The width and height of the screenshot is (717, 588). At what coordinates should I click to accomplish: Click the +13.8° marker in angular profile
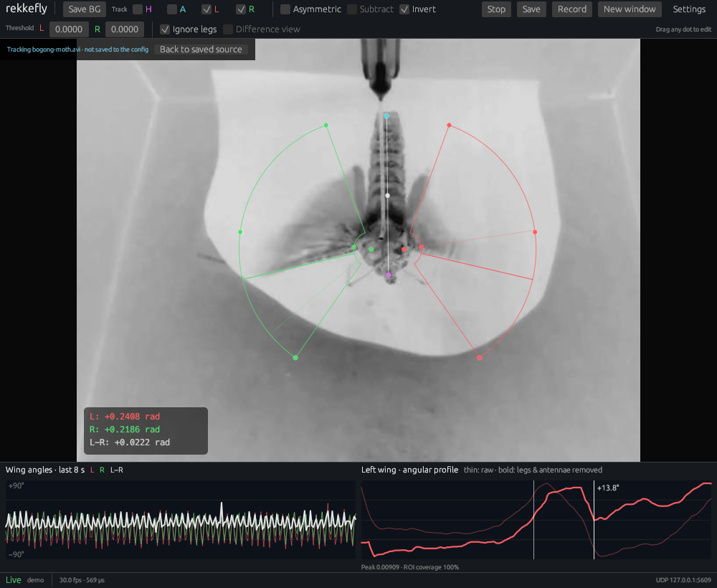coord(608,488)
